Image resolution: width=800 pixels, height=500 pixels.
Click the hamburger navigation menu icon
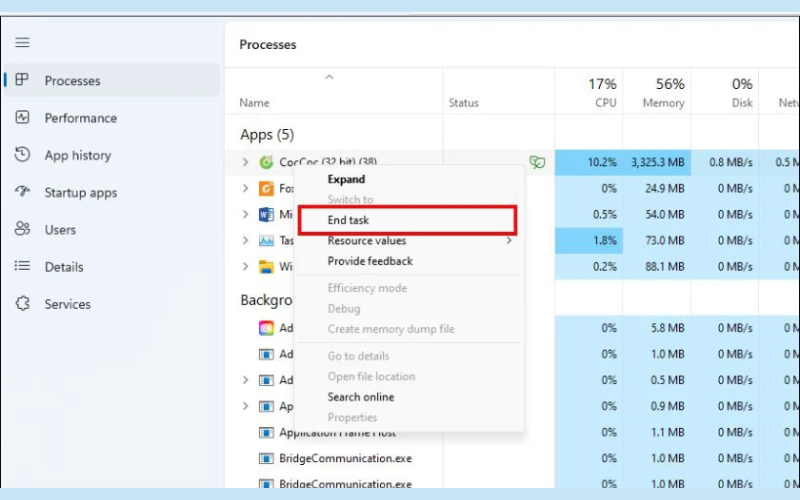click(x=22, y=42)
